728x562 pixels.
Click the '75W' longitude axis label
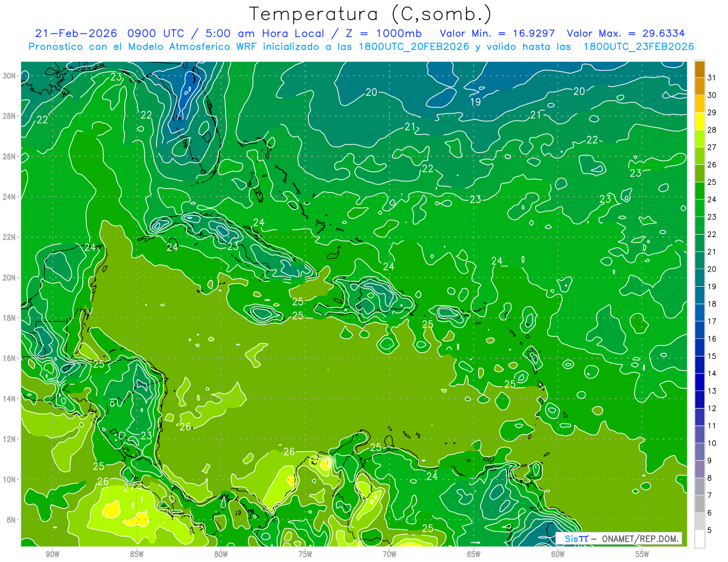pyautogui.click(x=305, y=554)
